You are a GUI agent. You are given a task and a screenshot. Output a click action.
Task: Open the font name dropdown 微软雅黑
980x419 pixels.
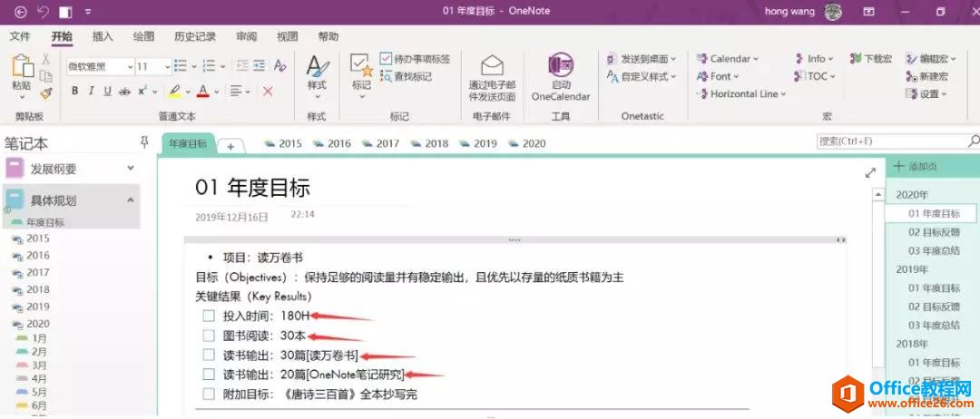tap(98, 66)
